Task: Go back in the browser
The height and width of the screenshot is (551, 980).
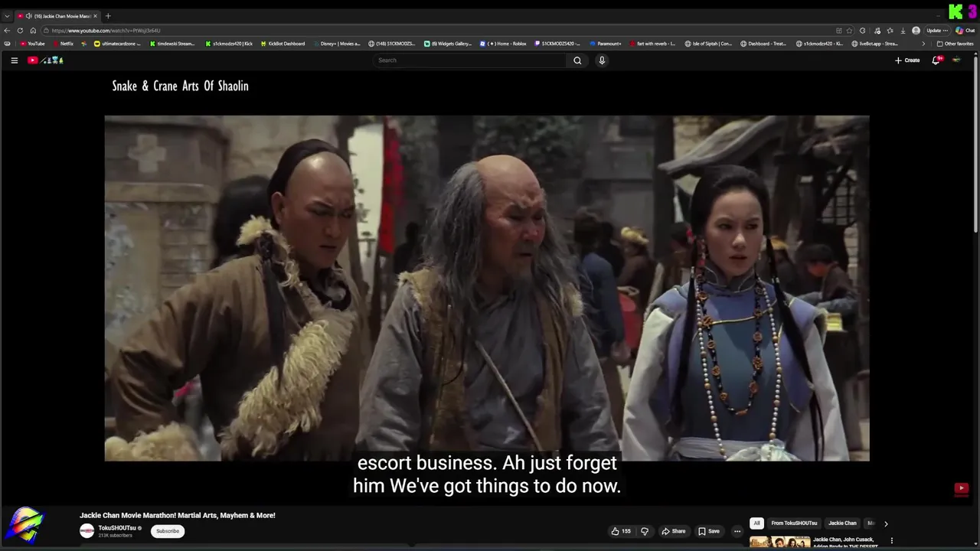Action: click(7, 31)
